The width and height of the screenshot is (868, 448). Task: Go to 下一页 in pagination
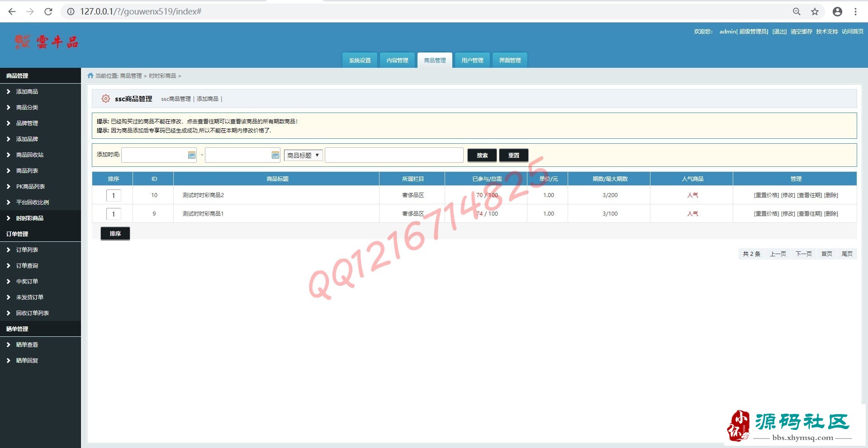click(x=803, y=254)
